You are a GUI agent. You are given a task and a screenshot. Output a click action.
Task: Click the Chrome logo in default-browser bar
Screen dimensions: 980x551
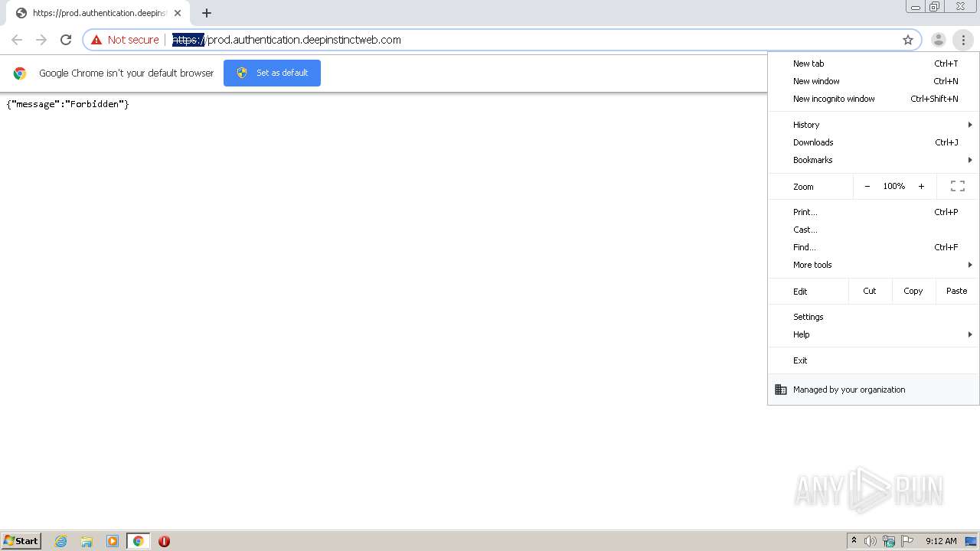click(20, 73)
